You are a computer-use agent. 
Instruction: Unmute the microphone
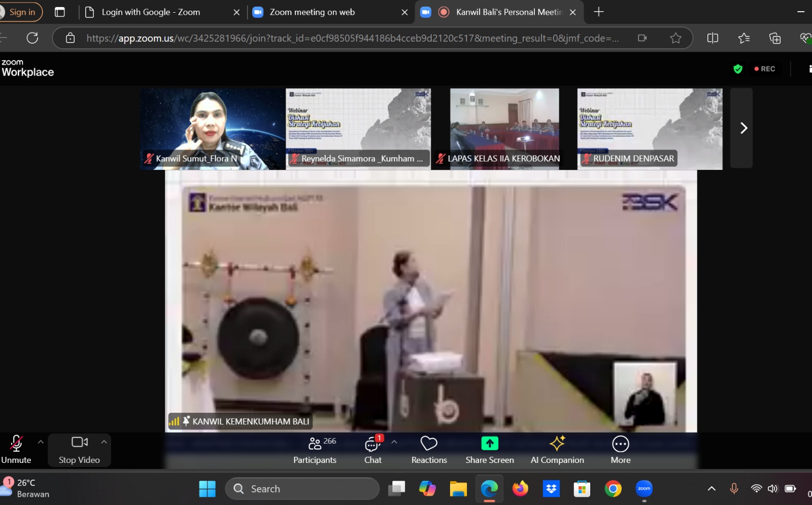click(16, 450)
